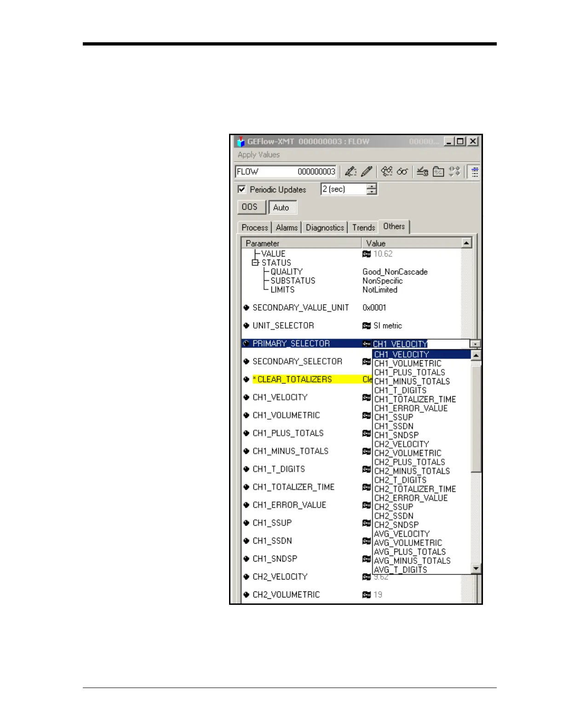Open the Alarms tab
Screen dimensions: 563x728
(287, 227)
